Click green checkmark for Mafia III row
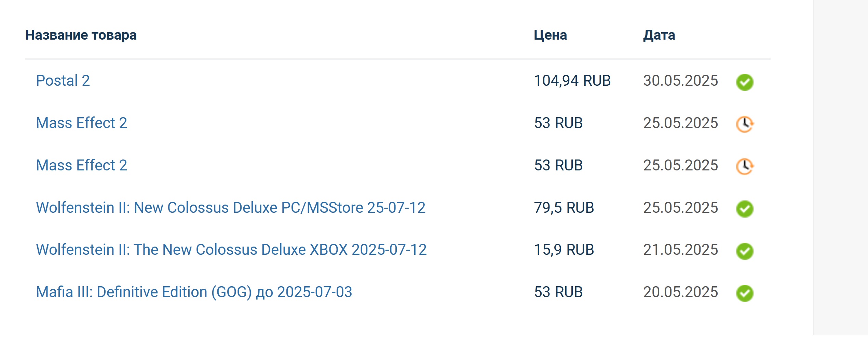Viewport: 868px width, 361px height. click(x=745, y=293)
